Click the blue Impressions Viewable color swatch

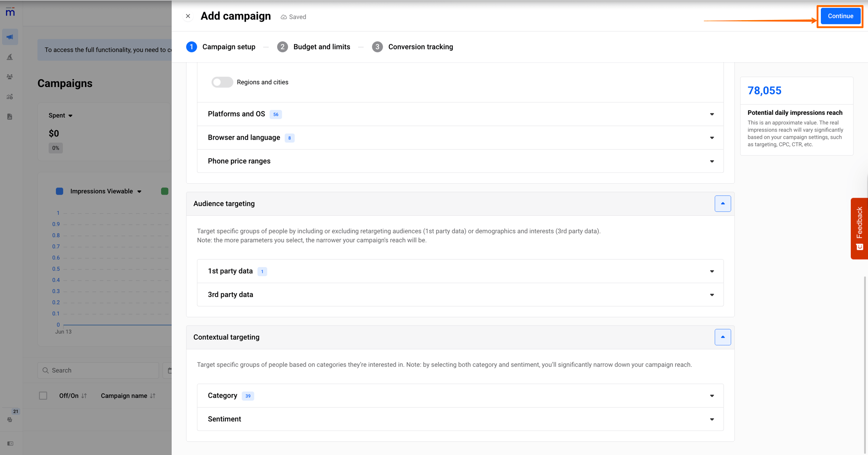tap(59, 191)
